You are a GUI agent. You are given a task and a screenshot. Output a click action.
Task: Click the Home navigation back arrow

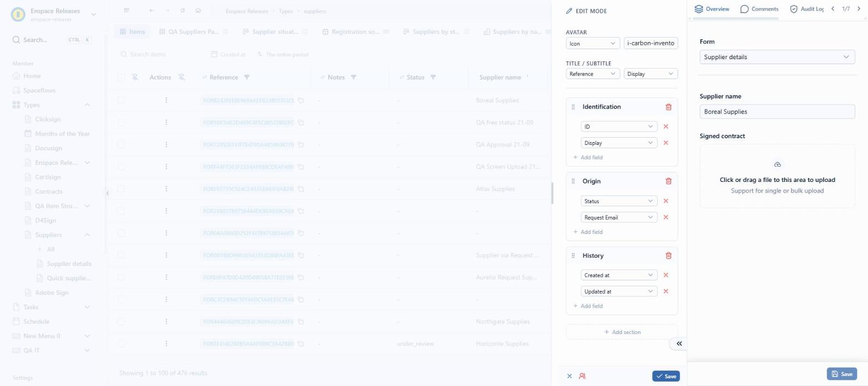coord(152,11)
